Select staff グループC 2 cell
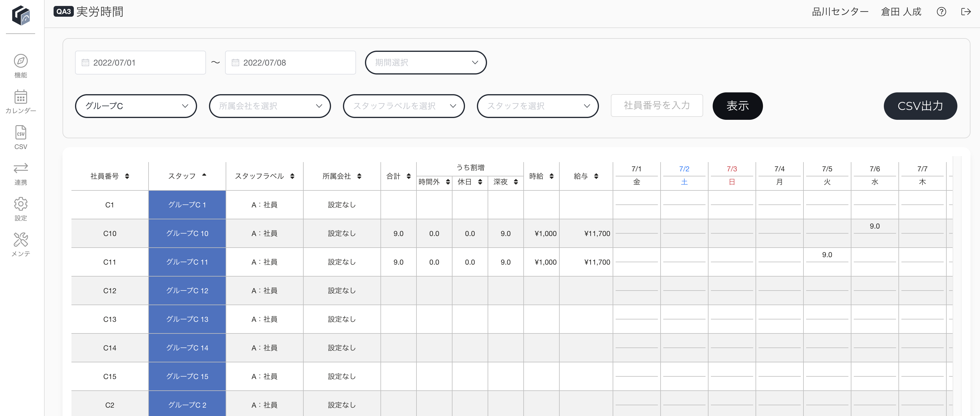Image resolution: width=980 pixels, height=416 pixels. point(187,404)
